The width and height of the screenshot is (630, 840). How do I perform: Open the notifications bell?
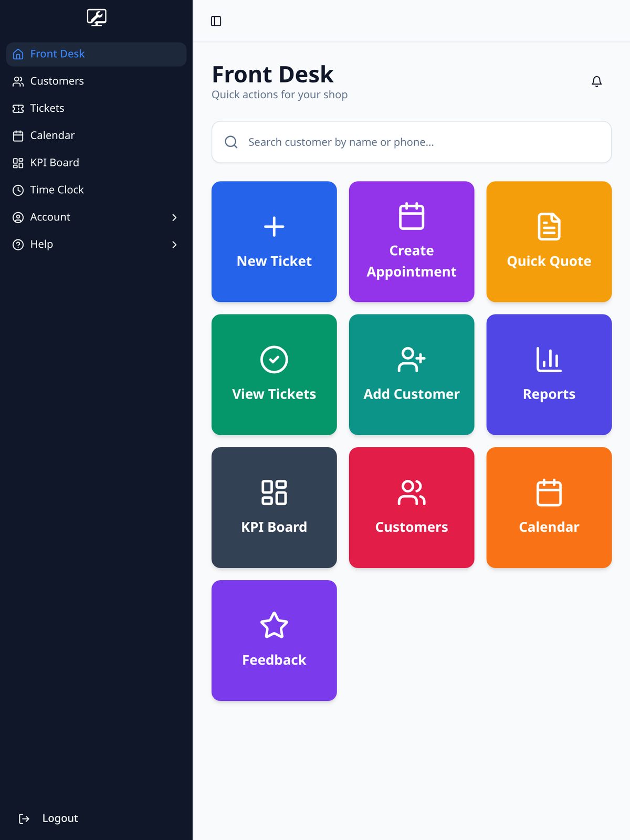coord(596,81)
